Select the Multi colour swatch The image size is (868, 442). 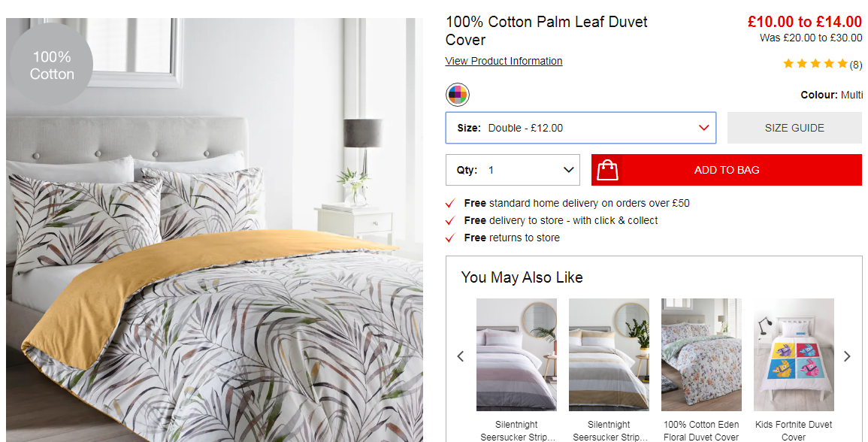pyautogui.click(x=458, y=95)
